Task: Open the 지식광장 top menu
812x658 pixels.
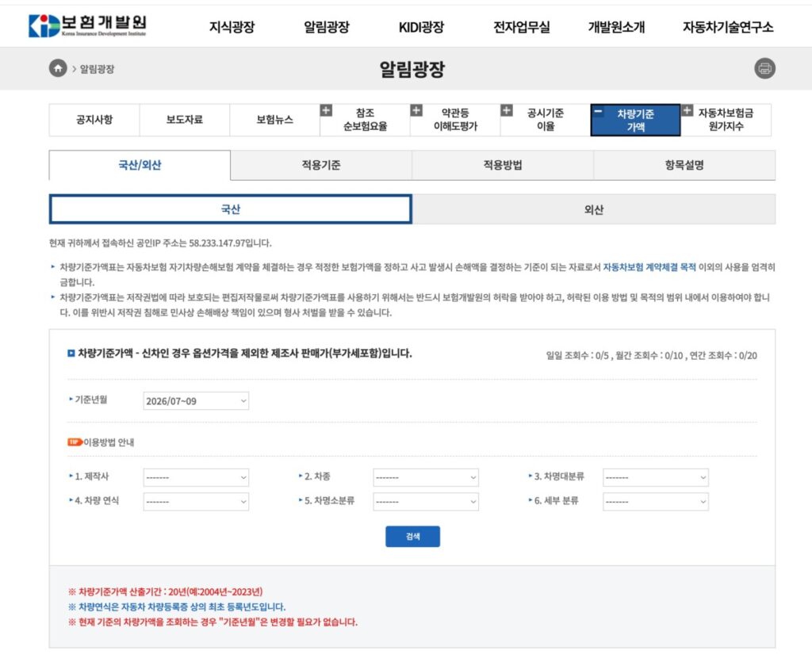Action: [232, 27]
